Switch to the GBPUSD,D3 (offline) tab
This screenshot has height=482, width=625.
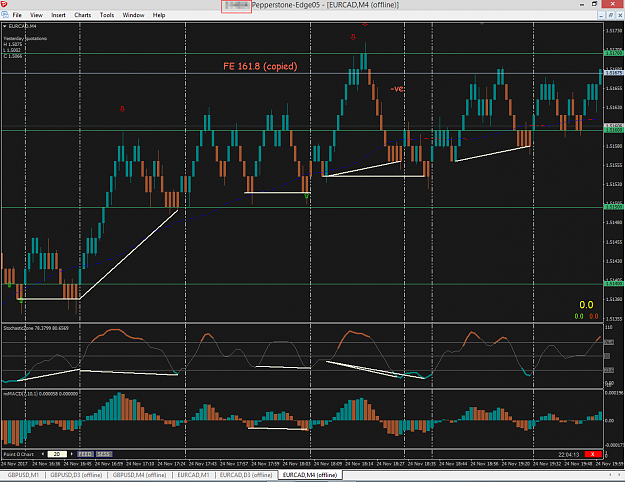pyautogui.click(x=76, y=475)
